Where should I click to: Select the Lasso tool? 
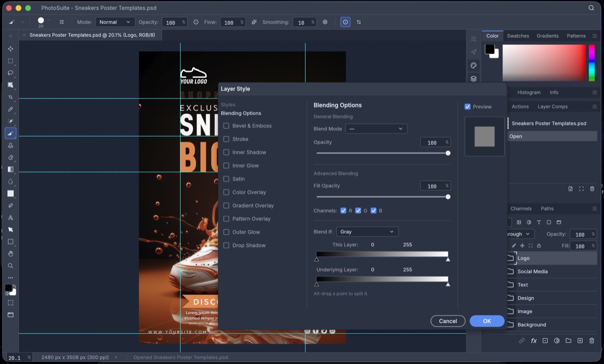pos(10,73)
